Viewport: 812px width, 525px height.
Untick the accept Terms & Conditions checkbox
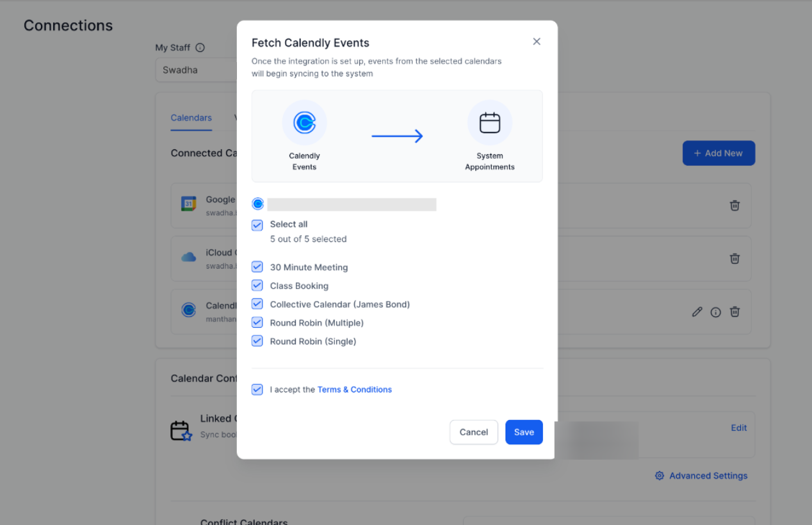257,389
